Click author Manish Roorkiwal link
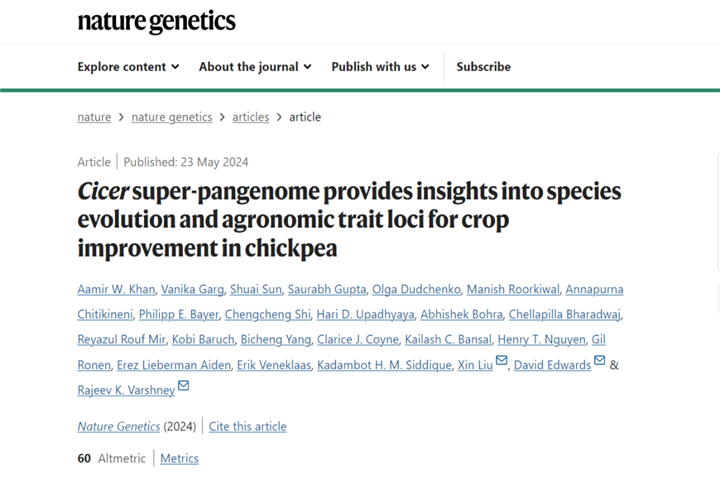This screenshot has height=480, width=720. coord(513,290)
